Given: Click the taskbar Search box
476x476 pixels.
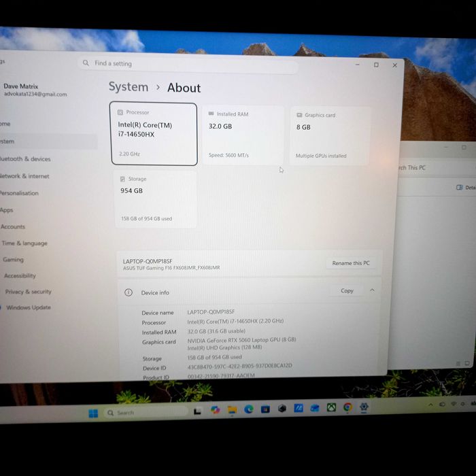Looking at the screenshot, I should pyautogui.click(x=146, y=413).
